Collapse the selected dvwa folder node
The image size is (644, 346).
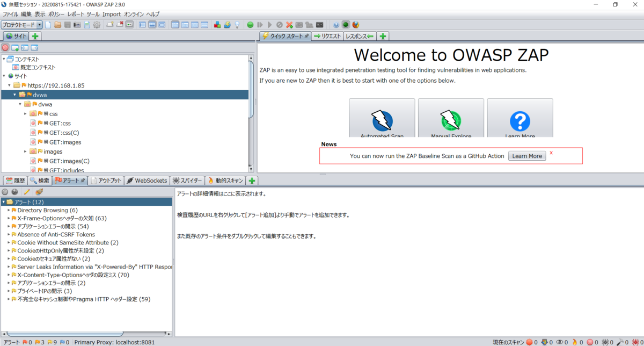click(14, 95)
